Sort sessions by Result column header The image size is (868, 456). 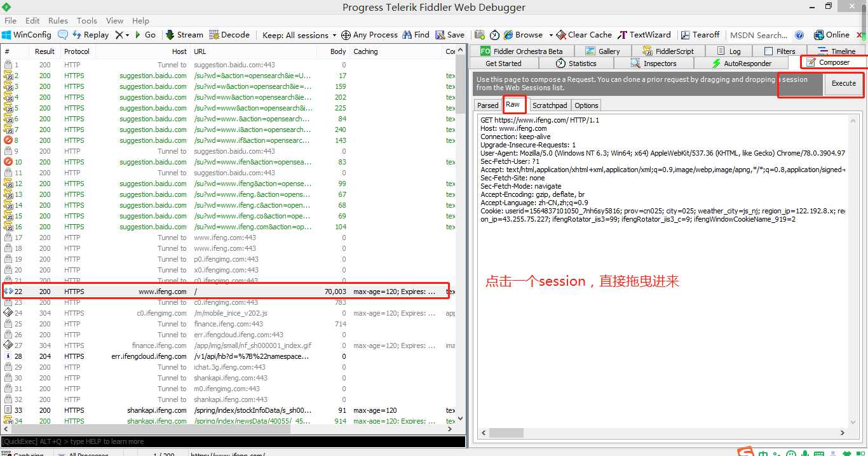44,51
